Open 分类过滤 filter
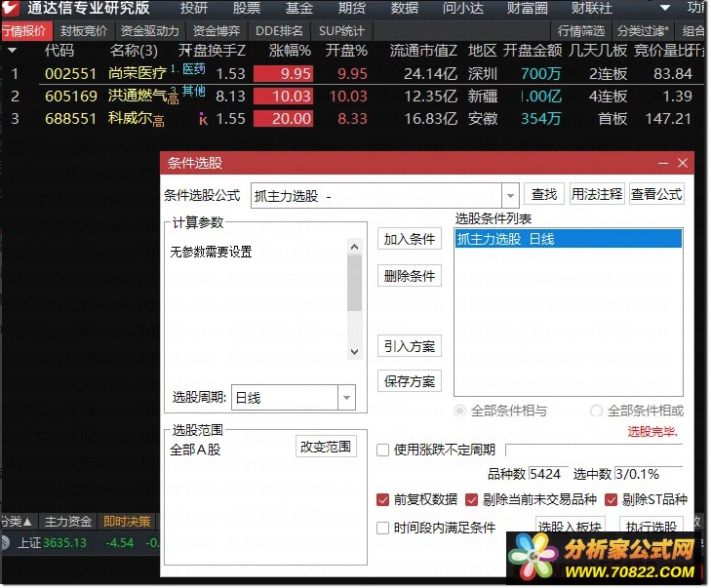 643,31
